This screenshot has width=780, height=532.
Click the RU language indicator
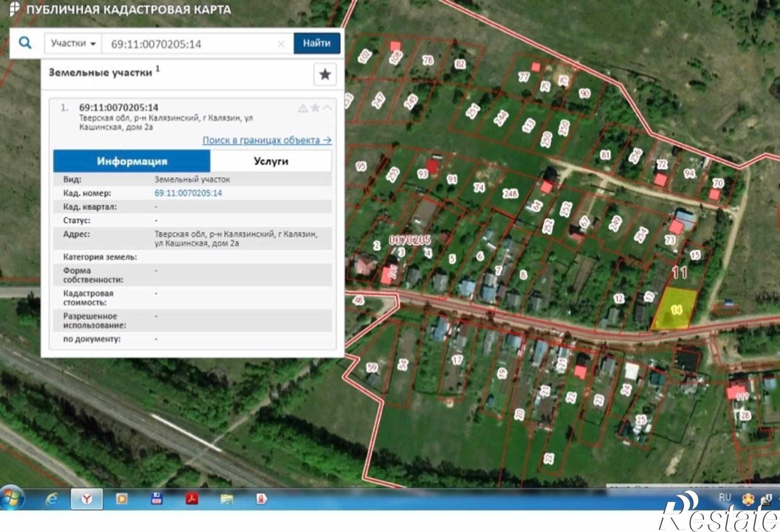(x=725, y=497)
